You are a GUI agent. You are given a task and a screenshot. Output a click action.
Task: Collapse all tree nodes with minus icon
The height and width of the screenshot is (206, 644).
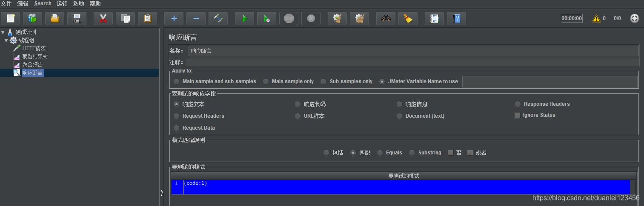pos(196,18)
